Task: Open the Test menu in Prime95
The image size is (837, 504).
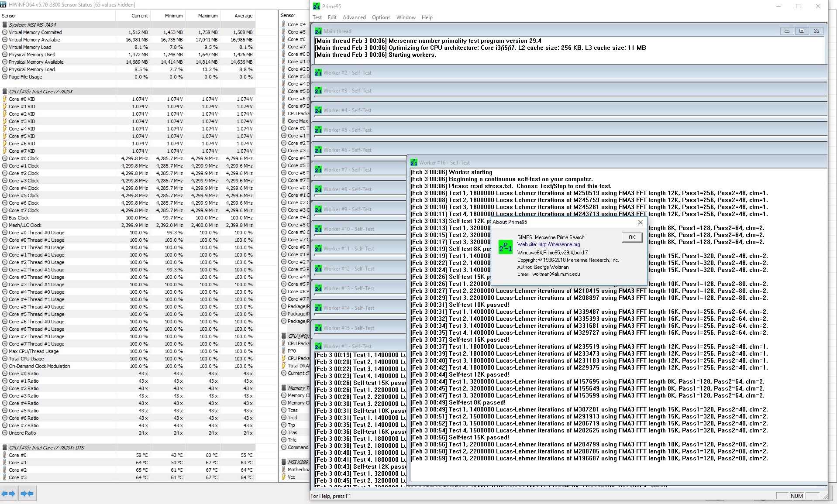Action: (x=317, y=17)
